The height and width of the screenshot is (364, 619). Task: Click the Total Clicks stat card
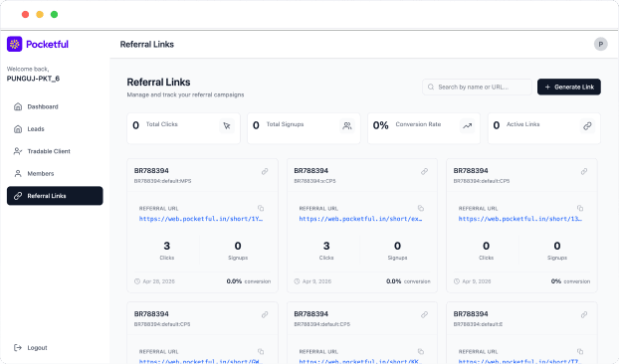[183, 128]
